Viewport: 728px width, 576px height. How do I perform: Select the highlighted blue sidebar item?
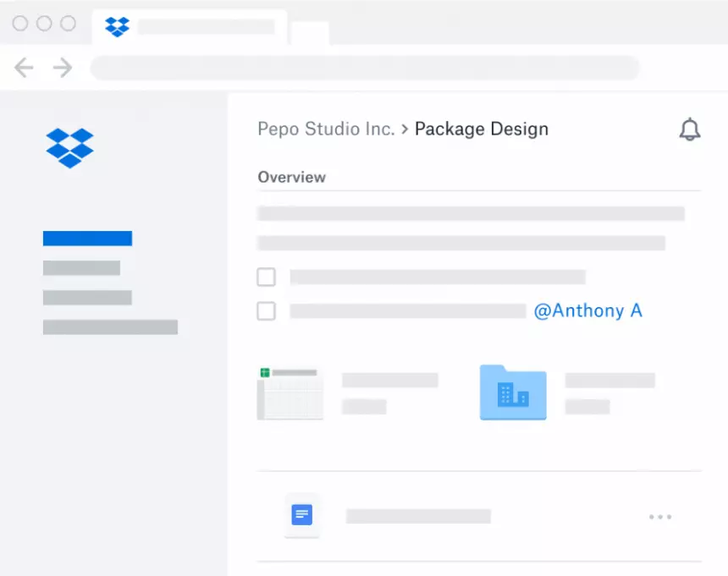pyautogui.click(x=87, y=239)
